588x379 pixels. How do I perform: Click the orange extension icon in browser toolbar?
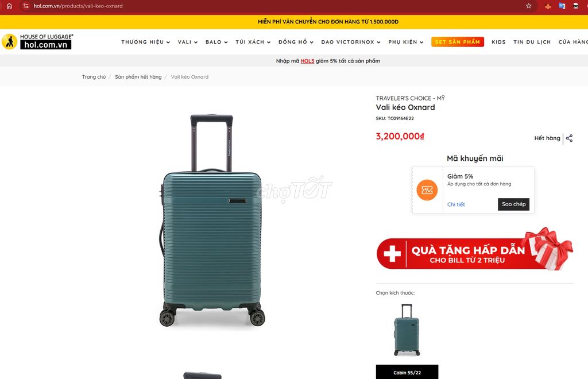[x=548, y=6]
